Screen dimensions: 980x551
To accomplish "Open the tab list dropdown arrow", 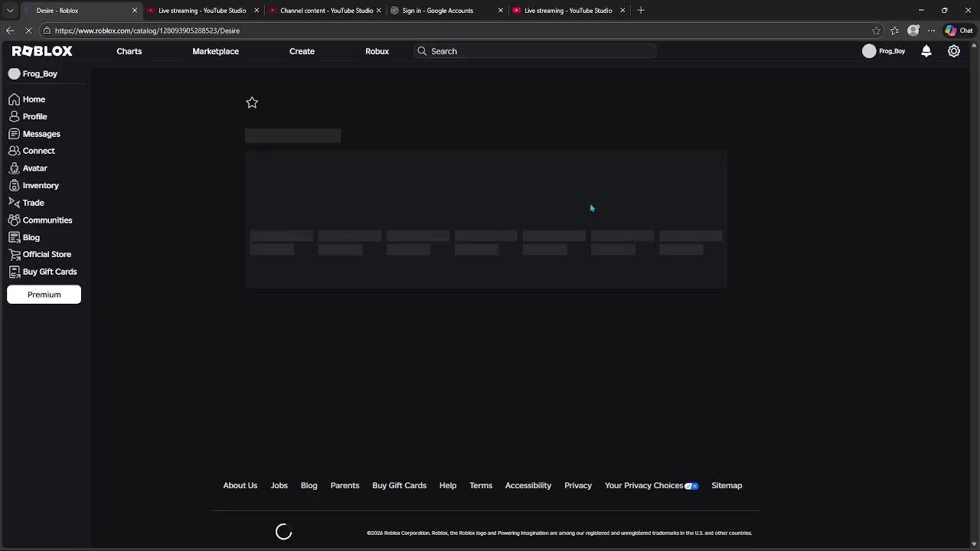I will pyautogui.click(x=10, y=11).
